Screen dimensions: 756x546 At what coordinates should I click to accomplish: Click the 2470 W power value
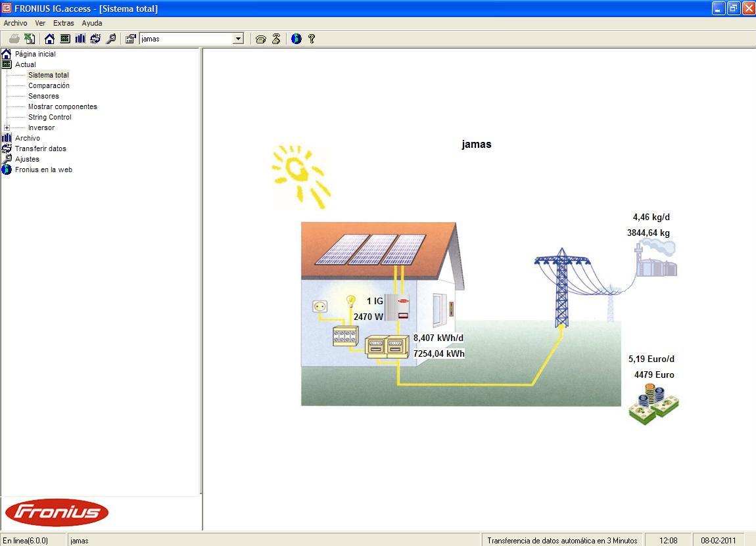368,317
